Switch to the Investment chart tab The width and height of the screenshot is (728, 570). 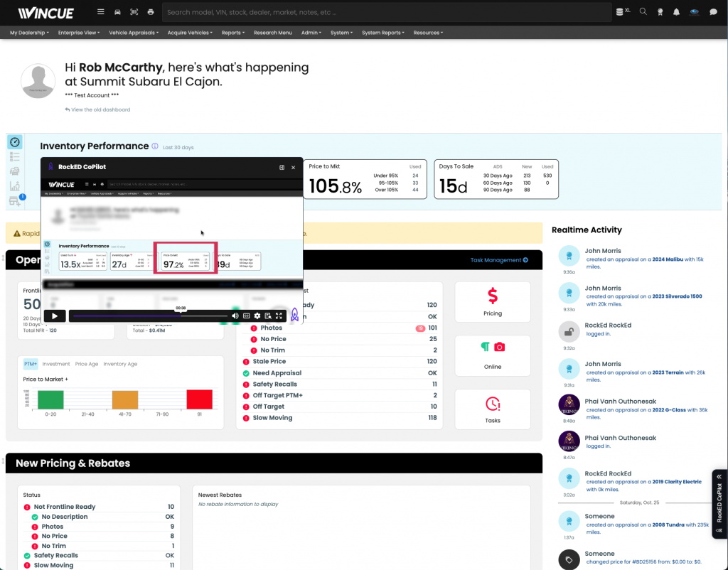click(x=55, y=364)
